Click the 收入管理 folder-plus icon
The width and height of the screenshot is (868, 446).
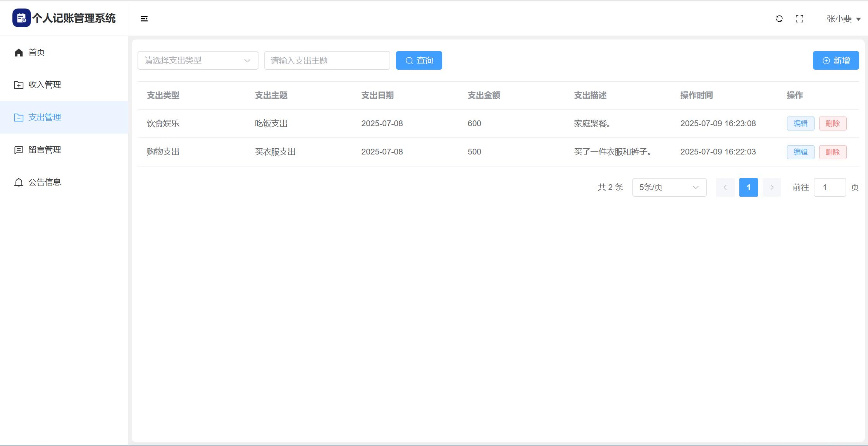coord(19,85)
